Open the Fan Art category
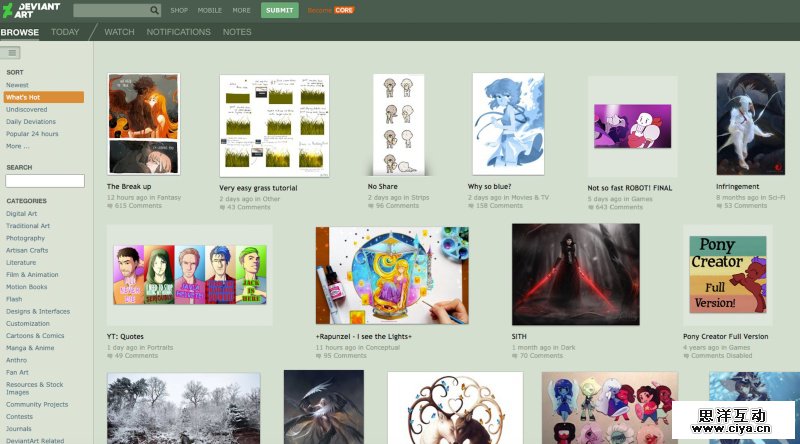Screen dimensions: 800x444 click(x=17, y=373)
